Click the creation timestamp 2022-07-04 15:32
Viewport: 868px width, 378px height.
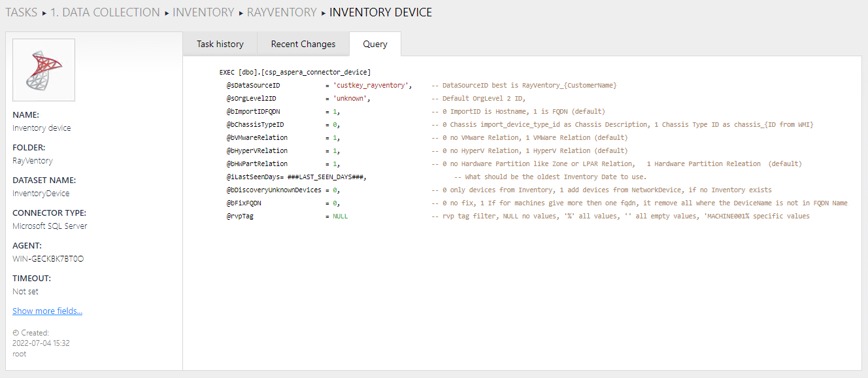point(42,343)
